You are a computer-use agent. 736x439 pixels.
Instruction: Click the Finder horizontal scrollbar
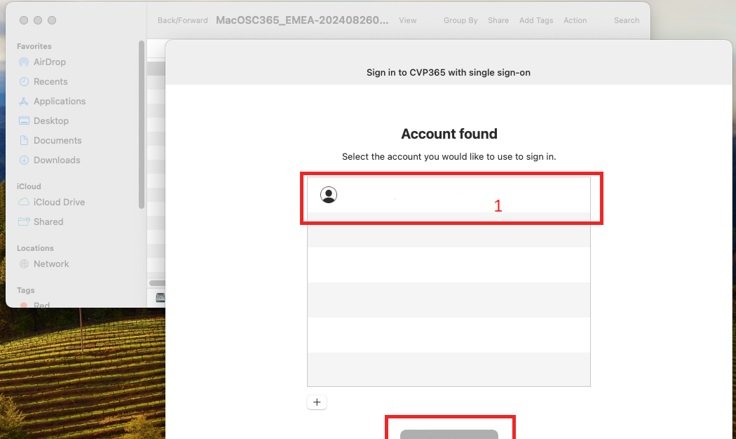coord(157,283)
